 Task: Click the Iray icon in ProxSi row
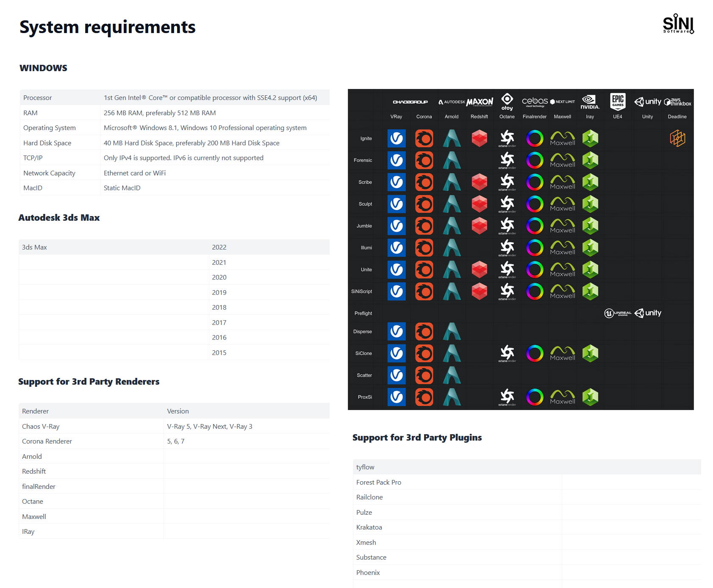point(590,397)
